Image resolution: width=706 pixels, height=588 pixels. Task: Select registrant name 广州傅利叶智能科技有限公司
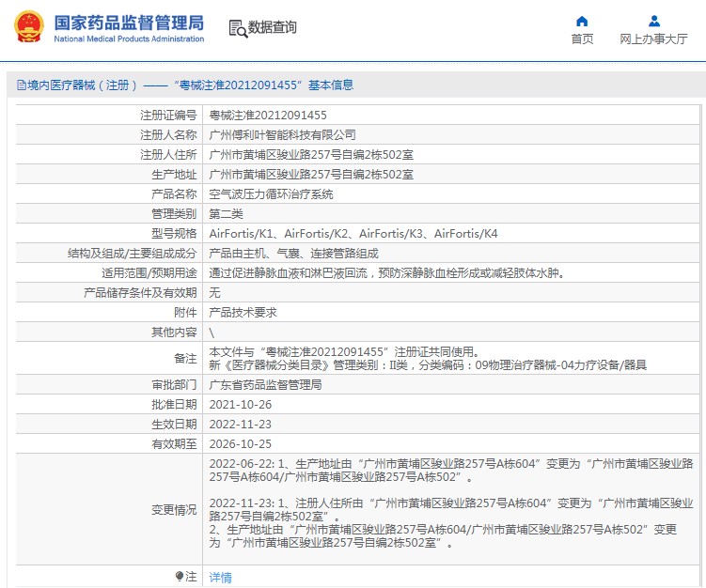tap(282, 135)
